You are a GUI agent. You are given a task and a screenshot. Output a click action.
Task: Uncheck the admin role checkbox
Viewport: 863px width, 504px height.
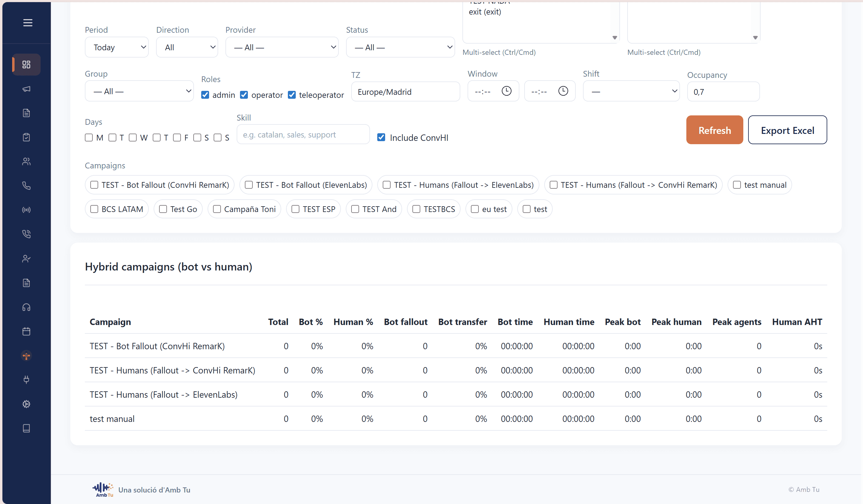pyautogui.click(x=205, y=95)
